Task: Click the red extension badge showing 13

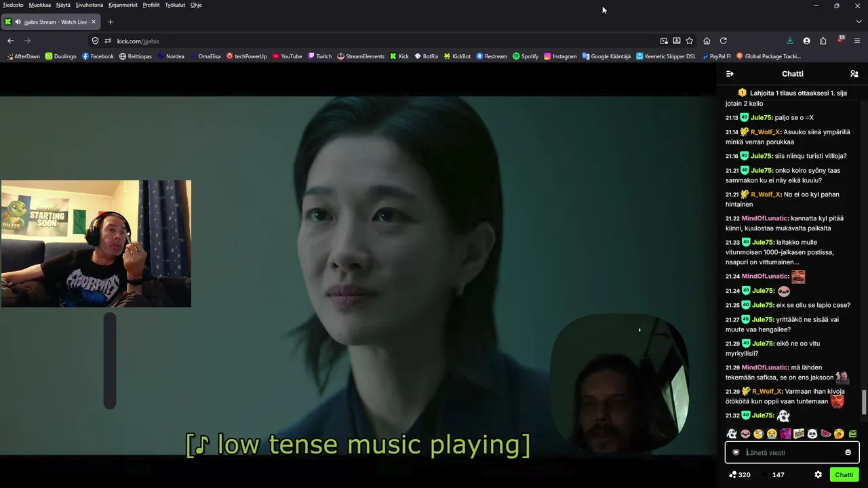Action: 841,40
